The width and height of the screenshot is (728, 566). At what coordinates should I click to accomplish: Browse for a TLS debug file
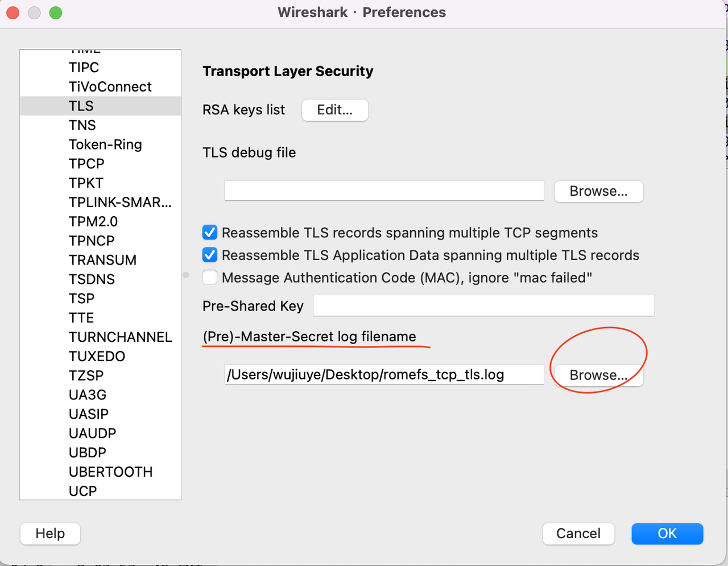coord(598,191)
